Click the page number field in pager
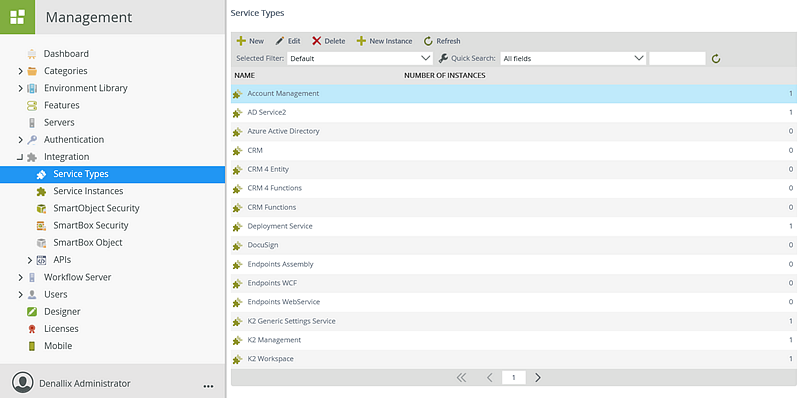Screen dimensions: 800x398 [514, 378]
